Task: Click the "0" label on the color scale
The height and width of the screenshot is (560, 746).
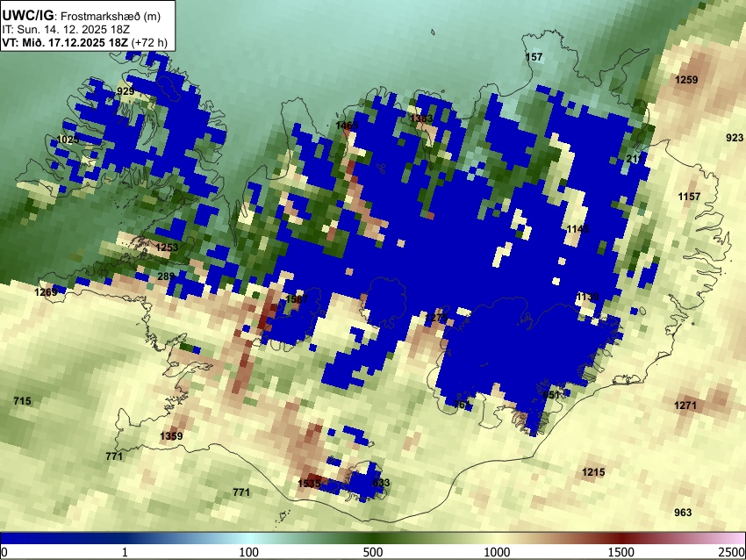Action: [x=4, y=552]
